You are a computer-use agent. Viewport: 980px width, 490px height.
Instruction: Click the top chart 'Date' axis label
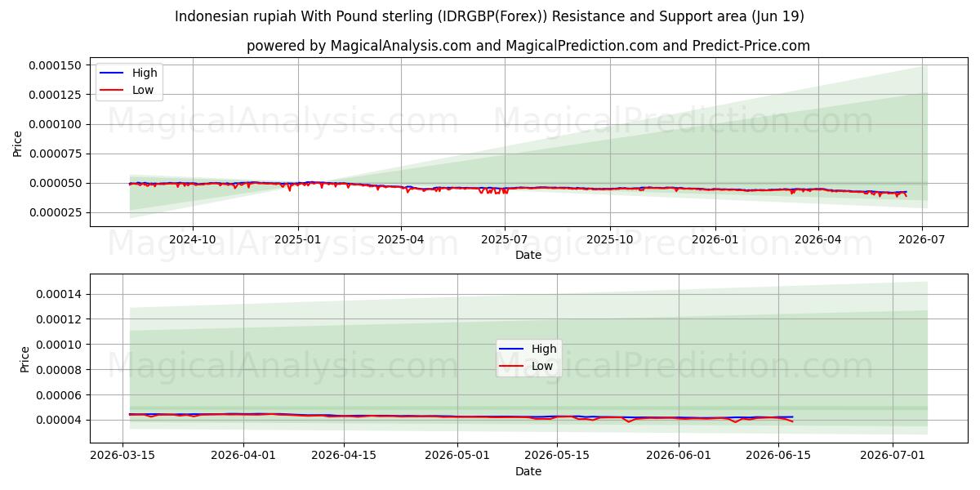(x=528, y=255)
